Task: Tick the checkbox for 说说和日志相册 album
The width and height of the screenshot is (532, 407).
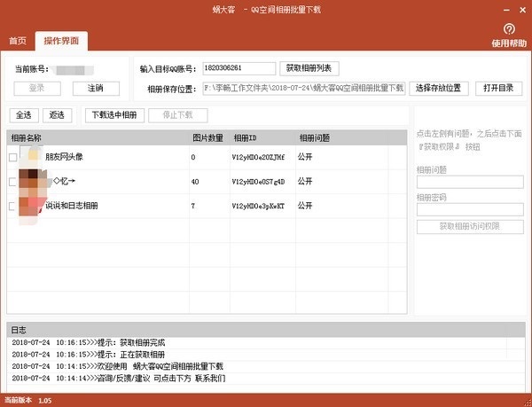Action: [x=13, y=206]
